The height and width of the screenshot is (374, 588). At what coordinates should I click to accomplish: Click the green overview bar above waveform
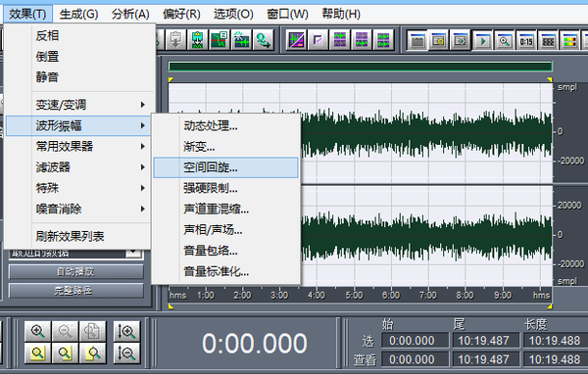tap(360, 67)
